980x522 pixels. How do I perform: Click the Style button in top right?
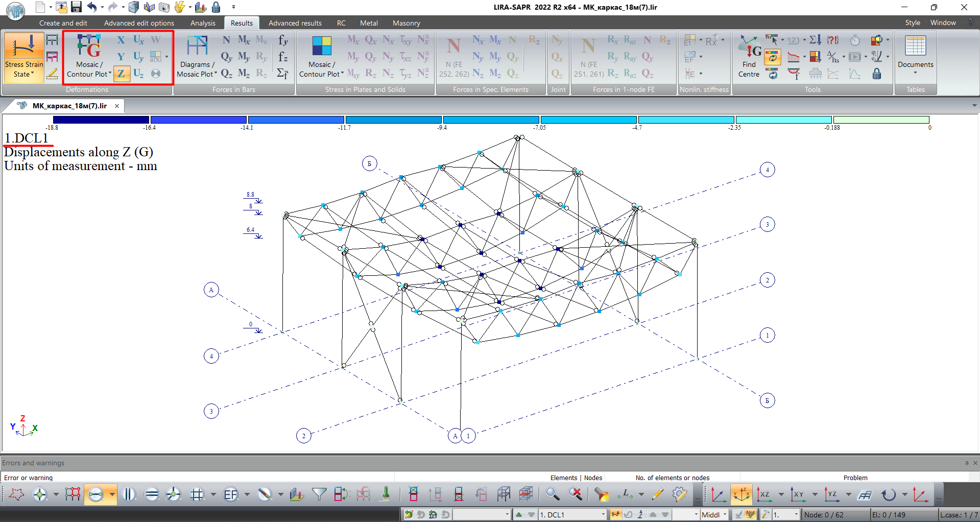(912, 23)
